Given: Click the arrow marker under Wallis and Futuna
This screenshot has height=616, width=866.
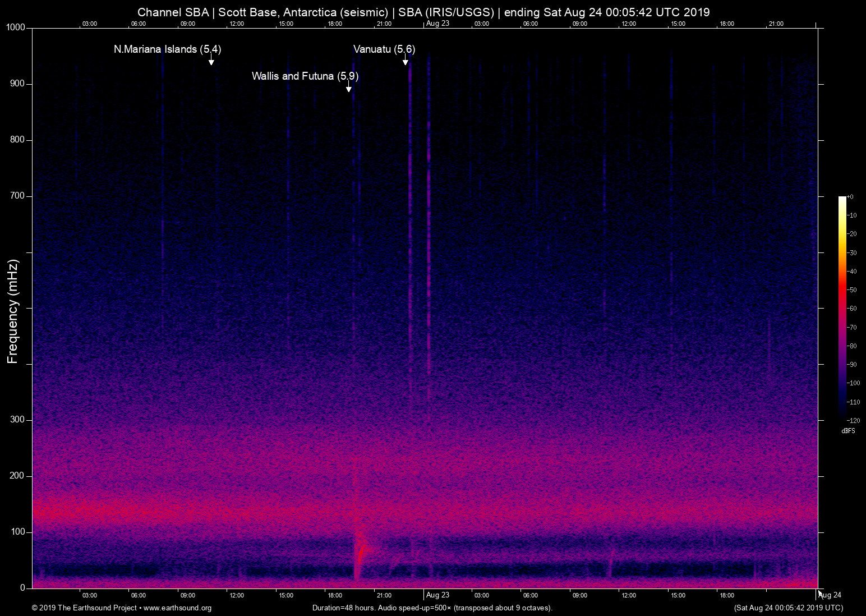Looking at the screenshot, I should coord(348,89).
